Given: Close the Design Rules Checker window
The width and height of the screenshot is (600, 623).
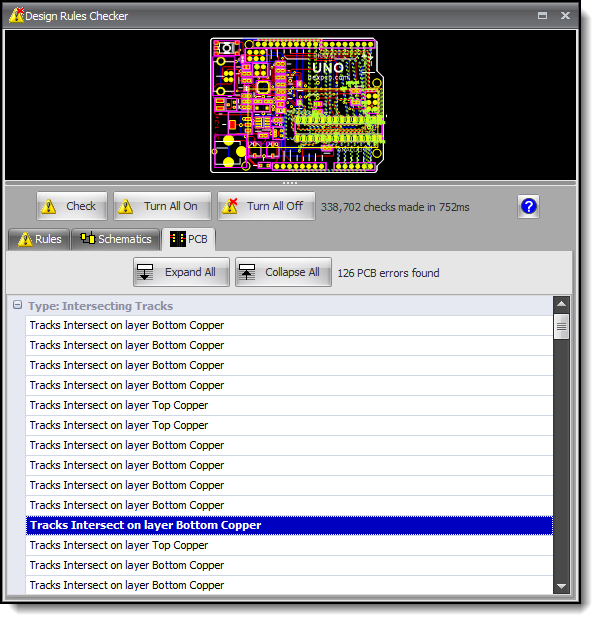Looking at the screenshot, I should [x=565, y=15].
